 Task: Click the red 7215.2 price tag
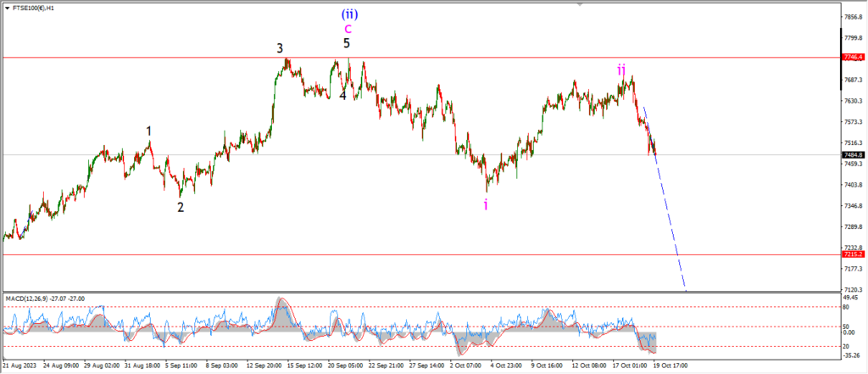(853, 254)
